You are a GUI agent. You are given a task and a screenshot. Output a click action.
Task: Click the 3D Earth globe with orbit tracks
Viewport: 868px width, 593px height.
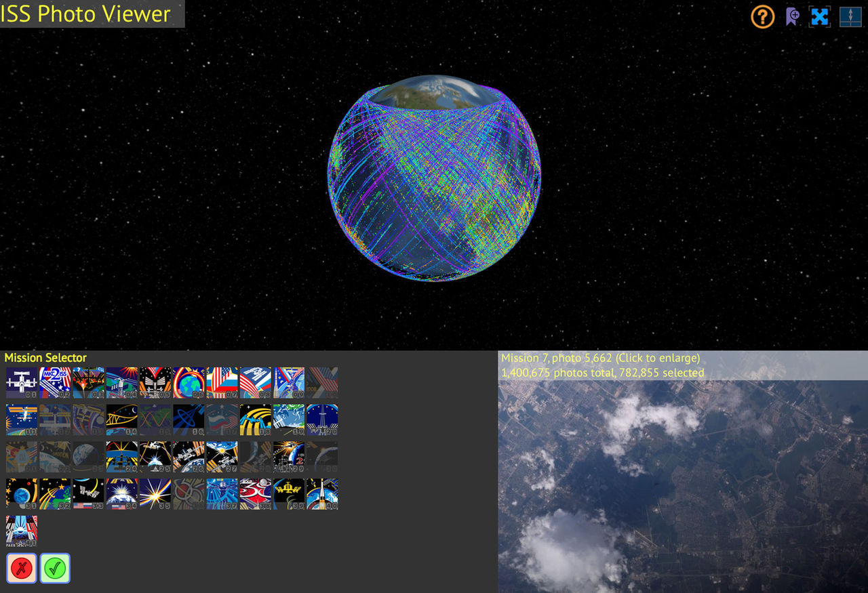pyautogui.click(x=434, y=178)
